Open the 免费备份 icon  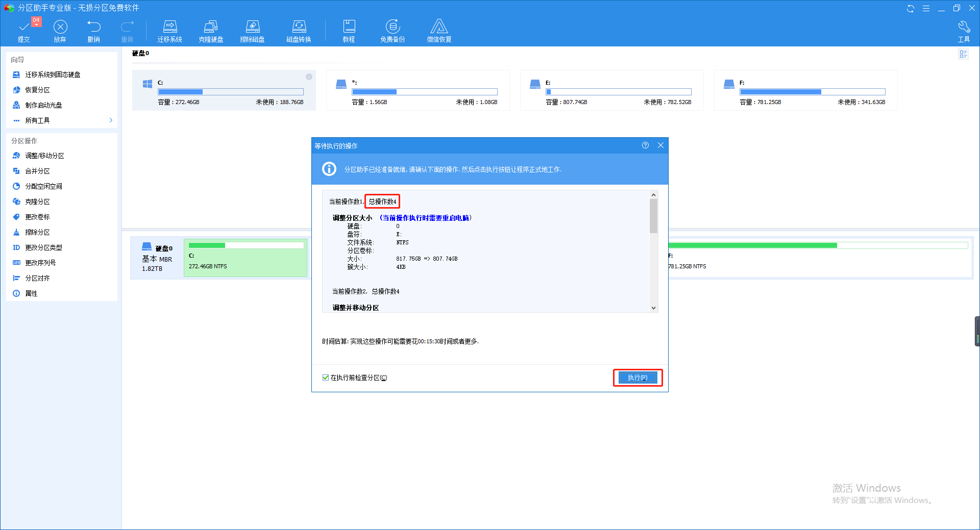click(x=393, y=31)
